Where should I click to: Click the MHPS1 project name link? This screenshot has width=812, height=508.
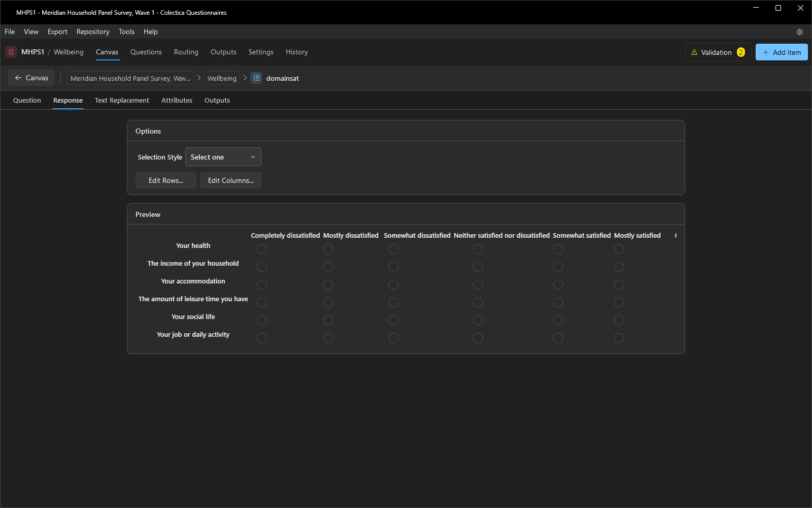[33, 52]
